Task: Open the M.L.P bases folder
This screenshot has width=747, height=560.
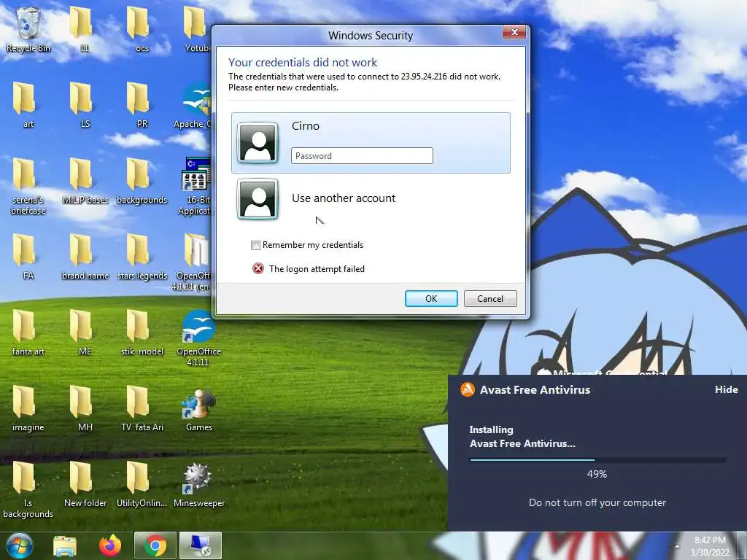Action: [85, 181]
